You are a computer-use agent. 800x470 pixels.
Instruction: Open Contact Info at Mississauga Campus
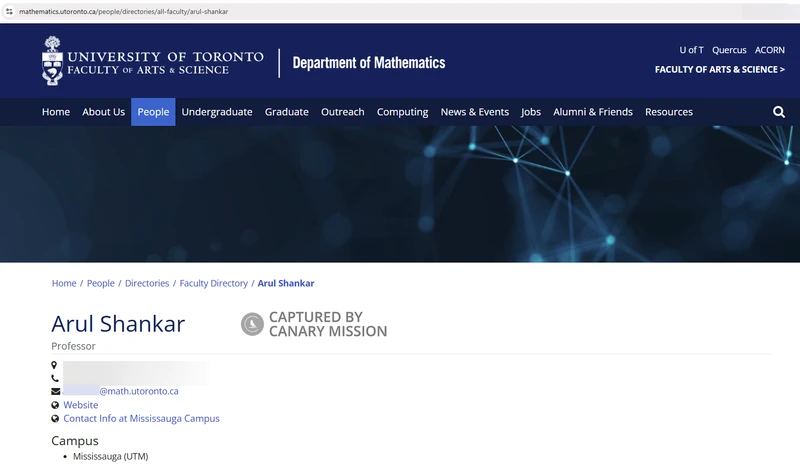click(141, 419)
